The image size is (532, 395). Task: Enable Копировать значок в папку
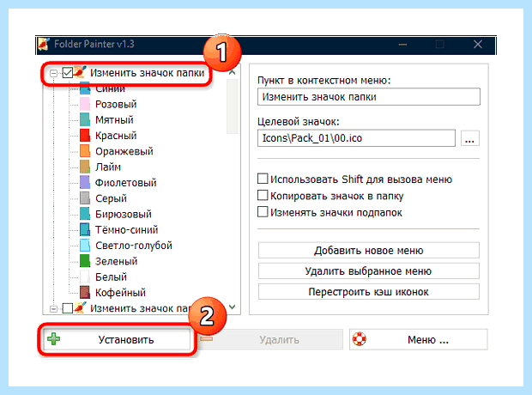[x=263, y=195]
